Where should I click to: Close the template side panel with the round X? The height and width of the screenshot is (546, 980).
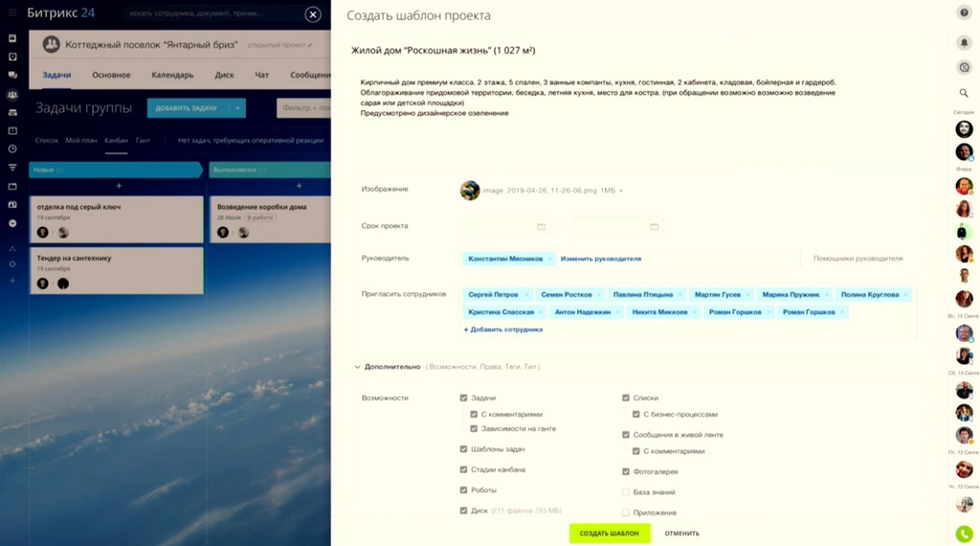313,13
